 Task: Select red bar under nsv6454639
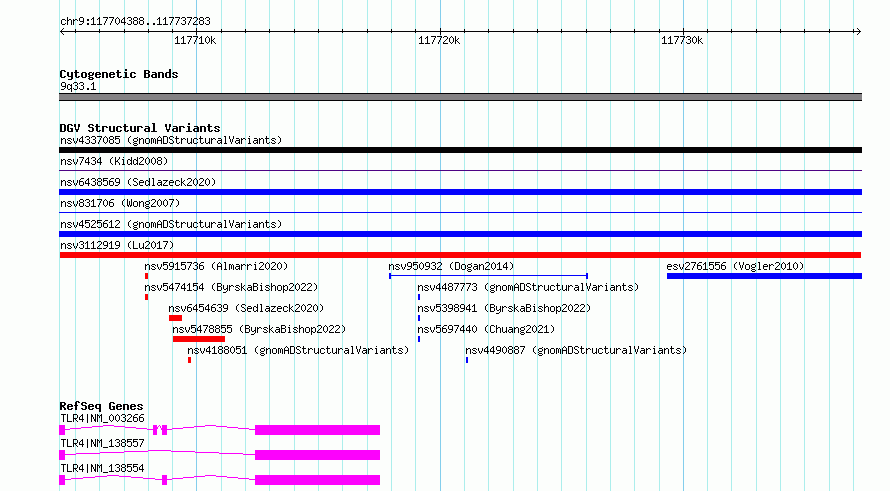[175, 318]
